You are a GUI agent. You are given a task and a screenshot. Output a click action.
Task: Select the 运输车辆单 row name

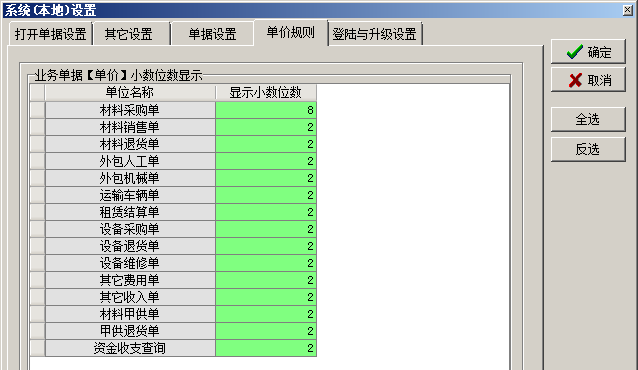(130, 195)
